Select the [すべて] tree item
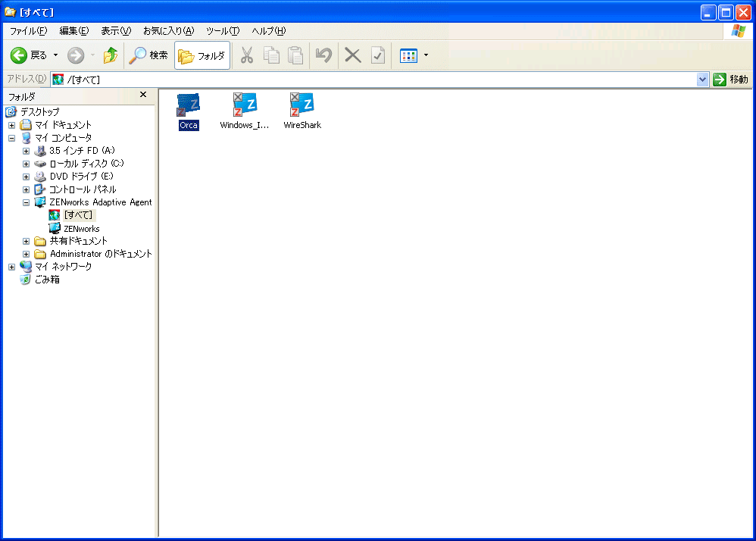The image size is (756, 541). click(x=79, y=215)
